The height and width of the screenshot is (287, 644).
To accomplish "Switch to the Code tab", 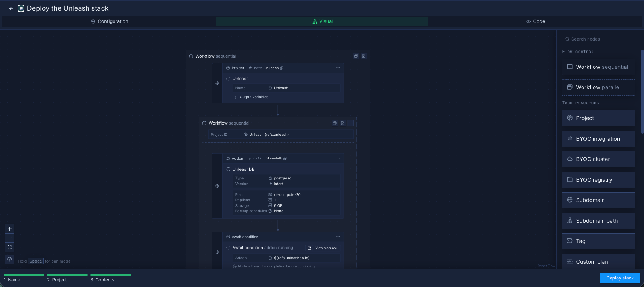I will click(x=535, y=21).
